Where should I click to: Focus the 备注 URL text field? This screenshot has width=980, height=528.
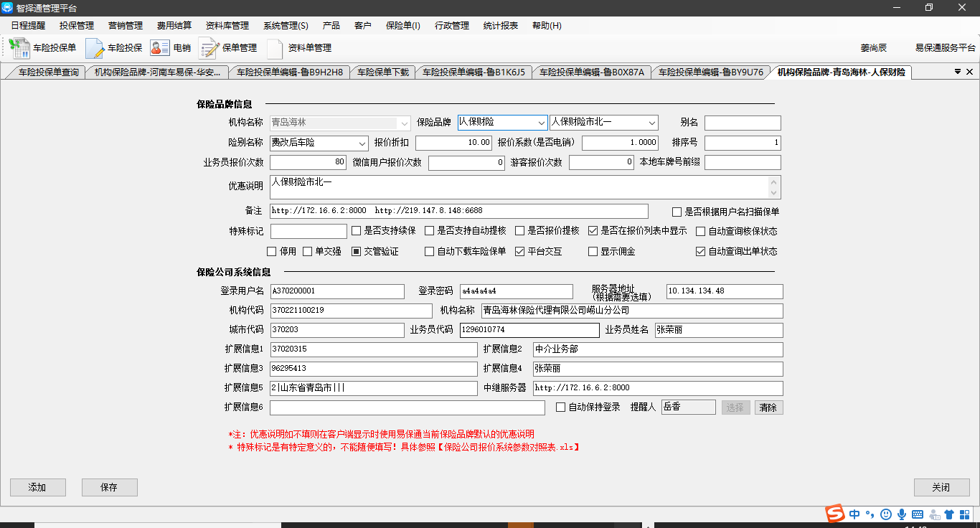459,211
